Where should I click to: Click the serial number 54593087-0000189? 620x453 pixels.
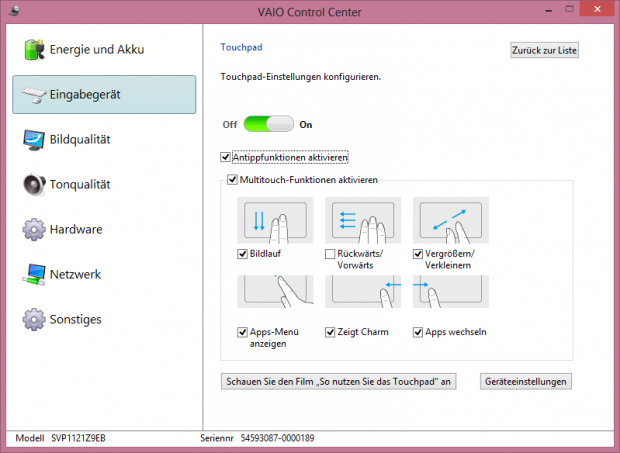point(278,438)
